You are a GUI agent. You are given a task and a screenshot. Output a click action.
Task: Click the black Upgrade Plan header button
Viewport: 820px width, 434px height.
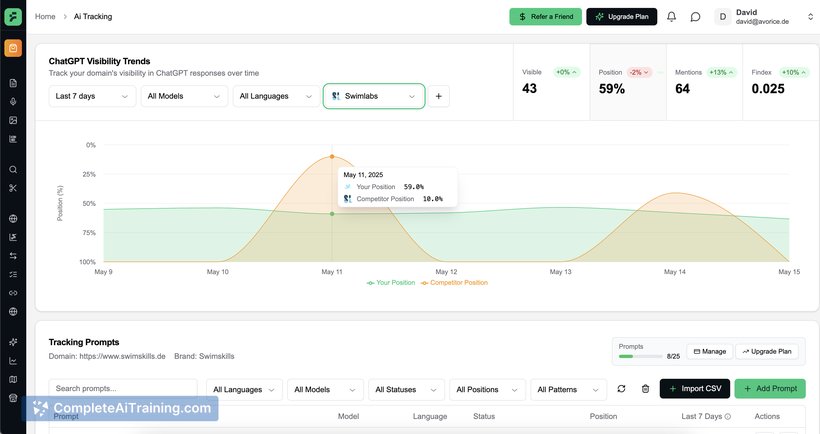(622, 17)
